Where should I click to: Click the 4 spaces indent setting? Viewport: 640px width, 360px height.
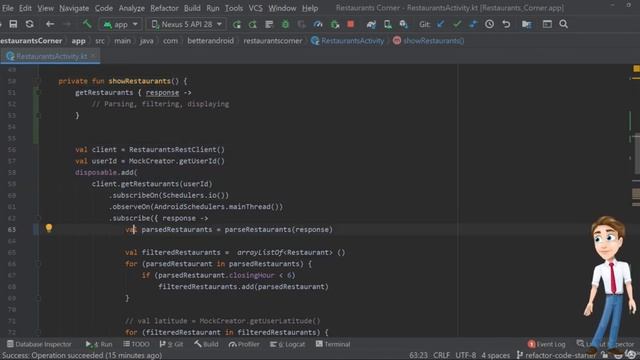click(x=496, y=355)
